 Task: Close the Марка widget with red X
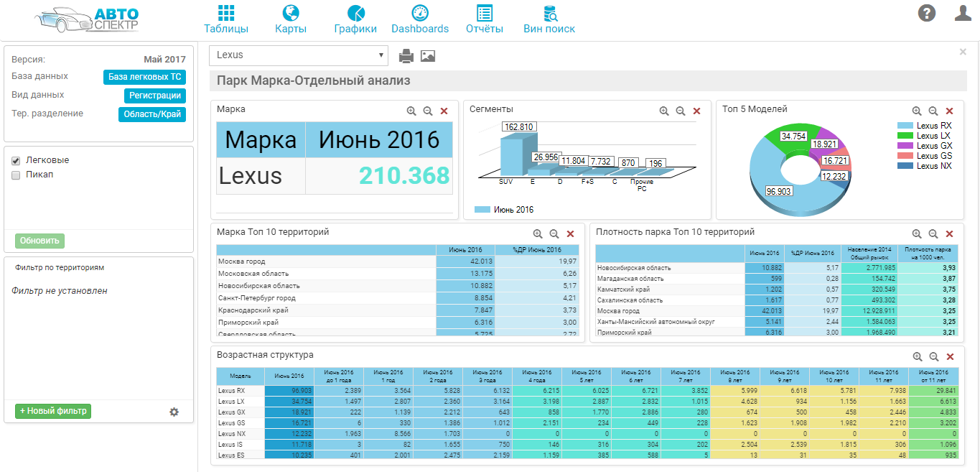[444, 111]
